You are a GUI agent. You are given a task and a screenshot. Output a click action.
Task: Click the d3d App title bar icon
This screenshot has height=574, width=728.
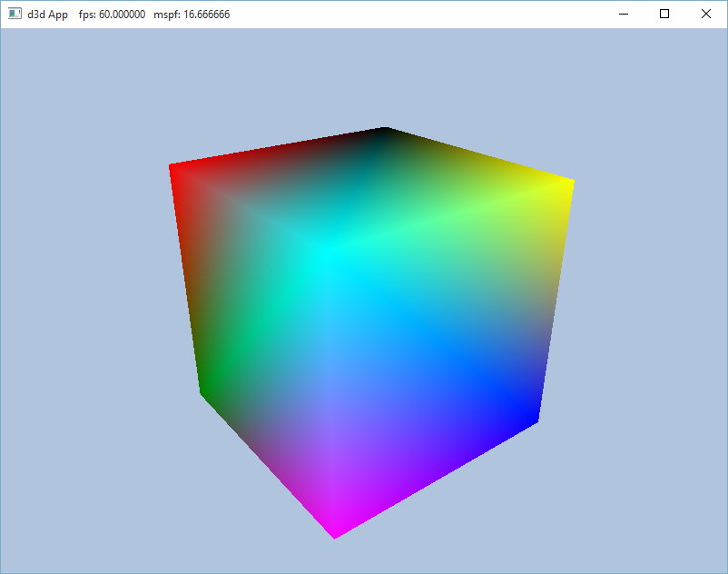click(15, 15)
